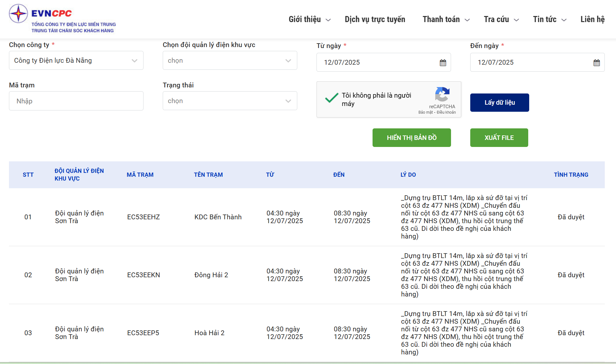The width and height of the screenshot is (616, 364).
Task: Click the reCAPTCHA logo icon
Action: click(442, 94)
